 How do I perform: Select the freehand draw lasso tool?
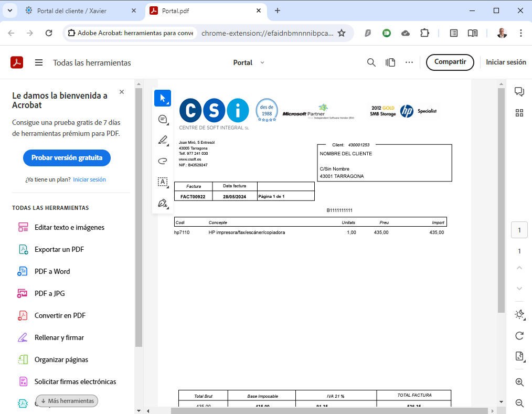click(x=163, y=161)
